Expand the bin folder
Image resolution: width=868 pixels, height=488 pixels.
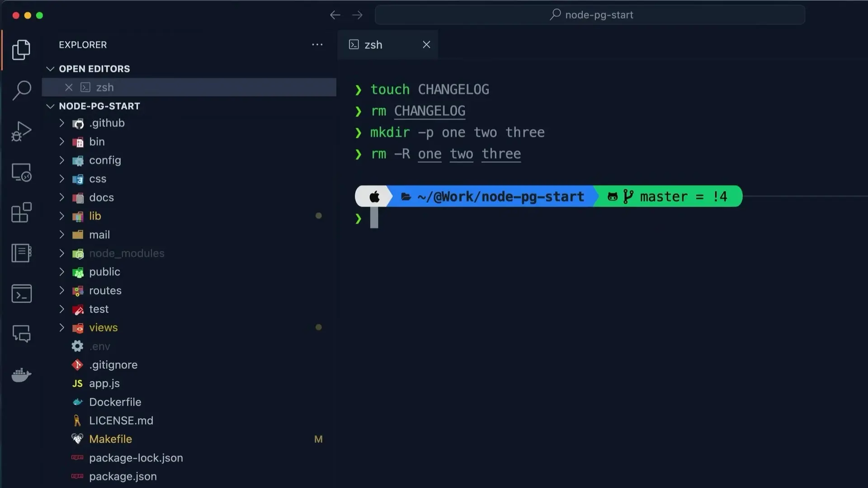click(62, 141)
